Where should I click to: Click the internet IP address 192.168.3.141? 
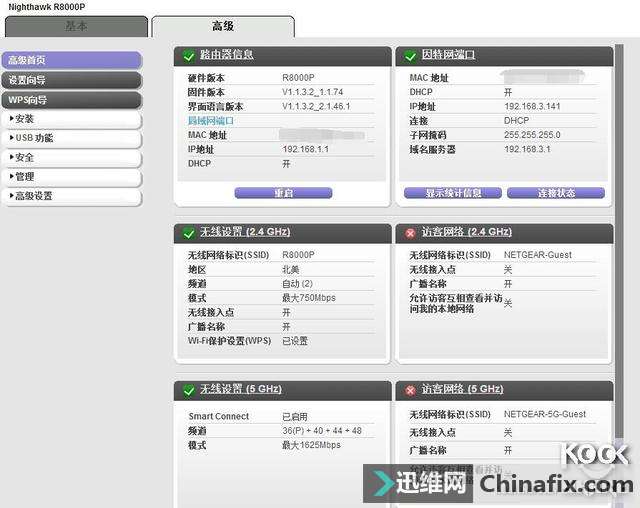click(532, 106)
